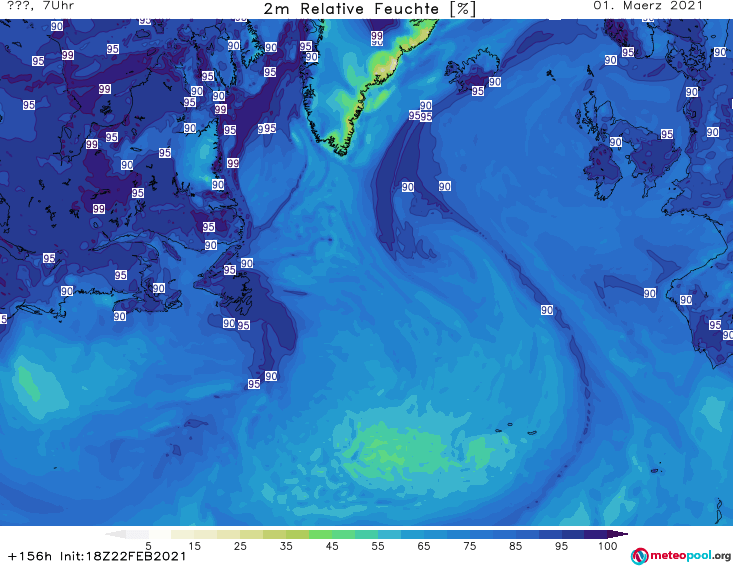Click the '100' value on the color scale

(608, 546)
